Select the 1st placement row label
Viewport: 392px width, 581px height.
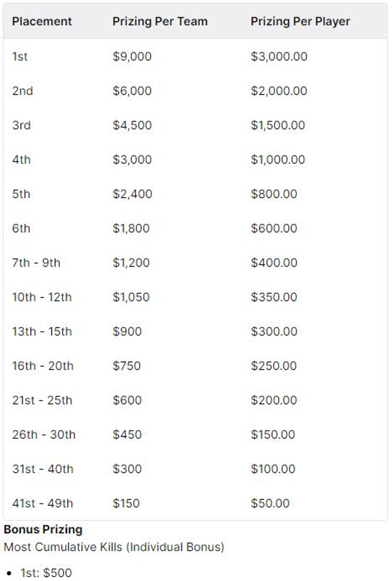click(x=20, y=57)
